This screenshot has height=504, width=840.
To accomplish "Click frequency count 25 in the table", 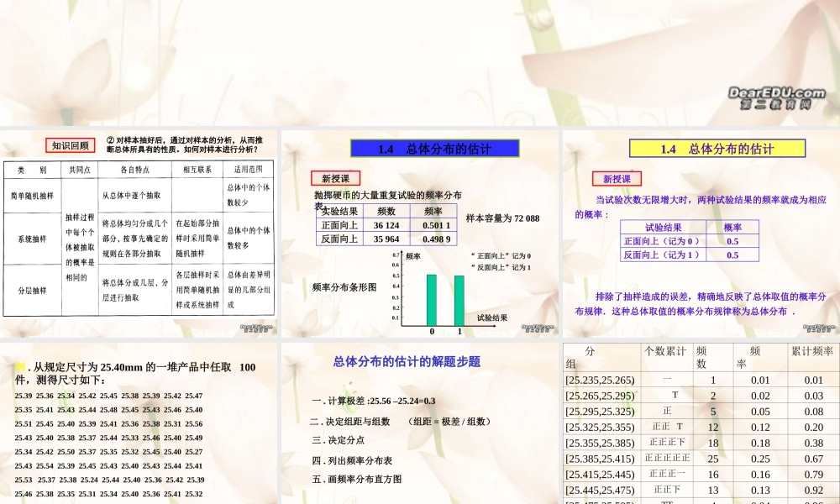I will 713,459.
